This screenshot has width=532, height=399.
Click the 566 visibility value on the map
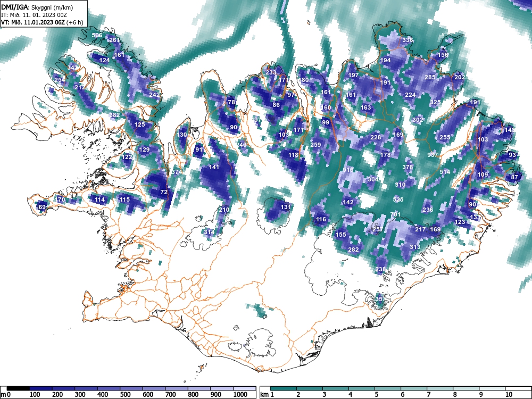click(97, 35)
